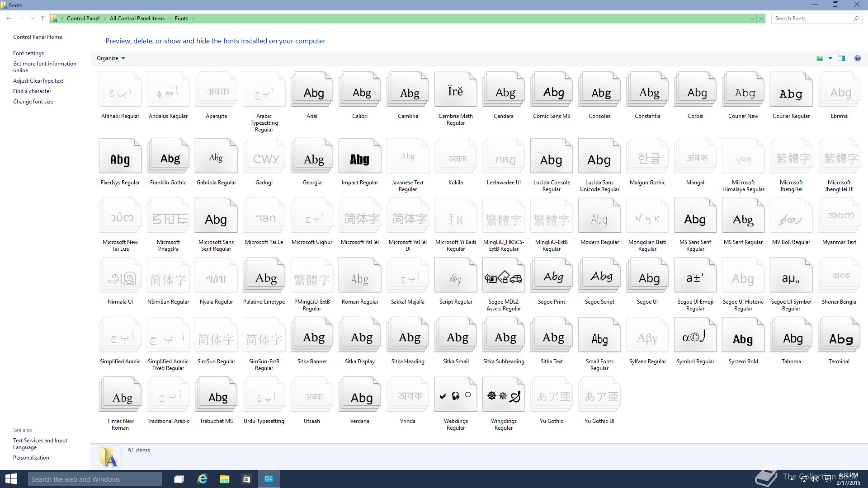Click the address bar refresh button
The width and height of the screenshot is (868, 488).
pos(761,19)
